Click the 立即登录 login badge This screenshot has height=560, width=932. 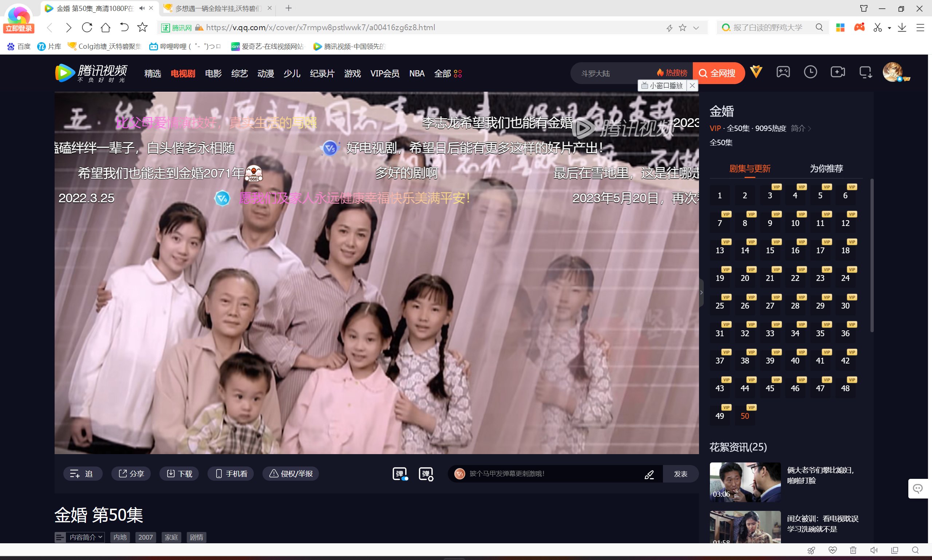tap(19, 28)
